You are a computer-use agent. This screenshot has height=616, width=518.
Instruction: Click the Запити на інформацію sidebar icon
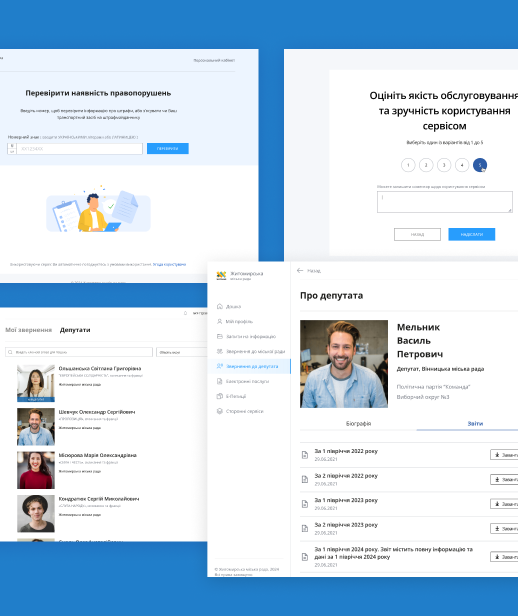pos(220,336)
